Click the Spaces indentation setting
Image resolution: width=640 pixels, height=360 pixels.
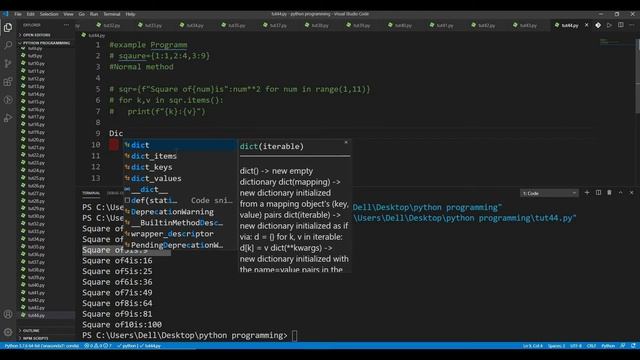[557, 346]
